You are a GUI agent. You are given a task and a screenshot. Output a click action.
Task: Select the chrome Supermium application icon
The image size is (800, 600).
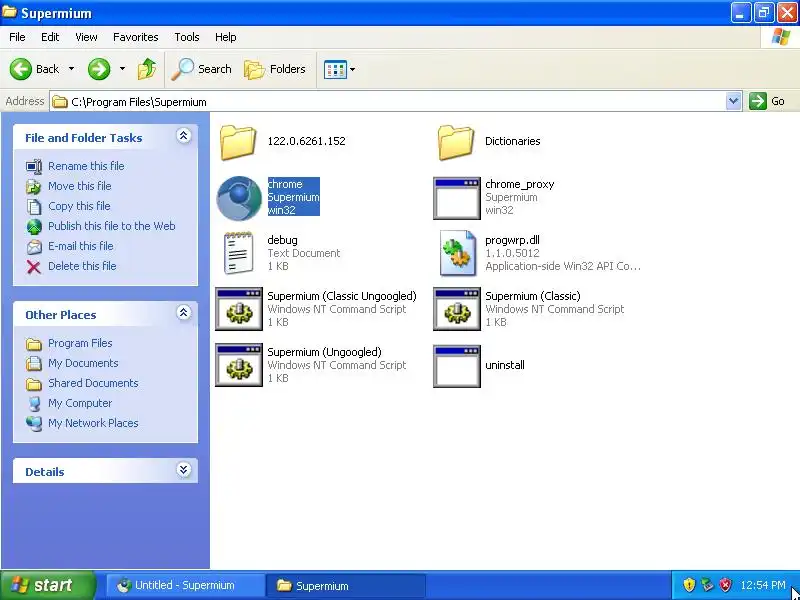[x=239, y=198]
